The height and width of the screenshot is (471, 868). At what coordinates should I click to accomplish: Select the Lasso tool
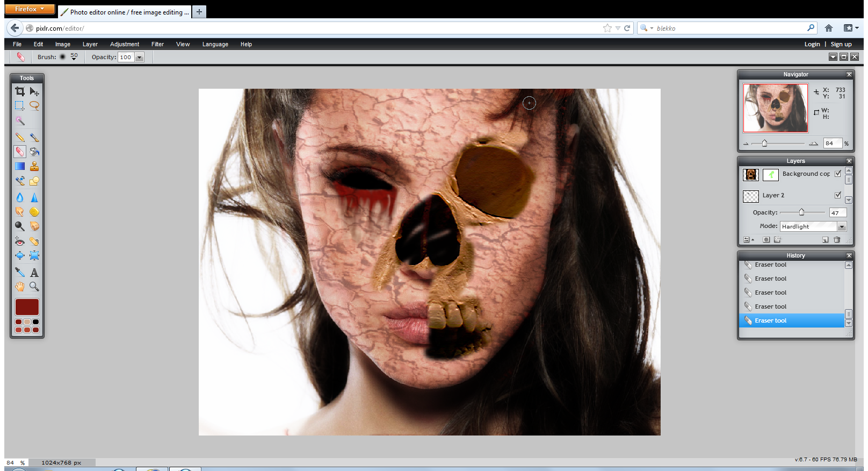34,105
